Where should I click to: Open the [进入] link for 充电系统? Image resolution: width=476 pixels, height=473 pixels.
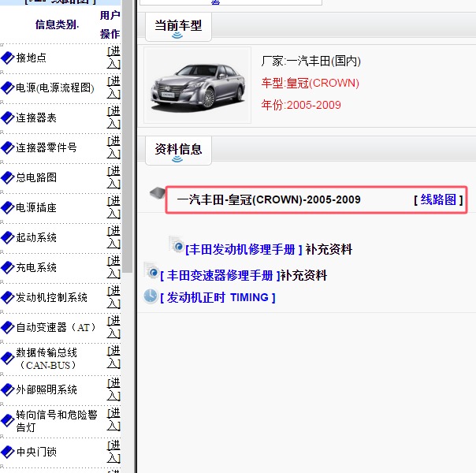coord(113,267)
